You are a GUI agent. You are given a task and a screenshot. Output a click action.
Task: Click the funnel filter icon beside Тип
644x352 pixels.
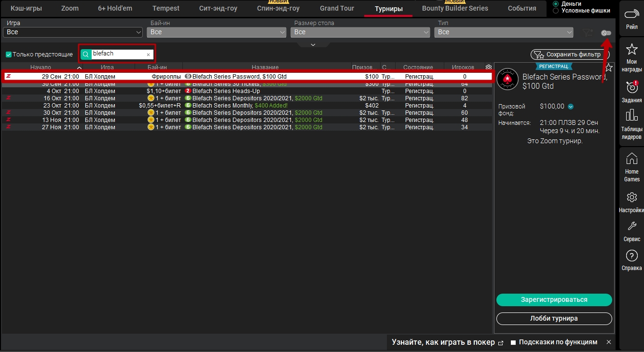pos(587,32)
